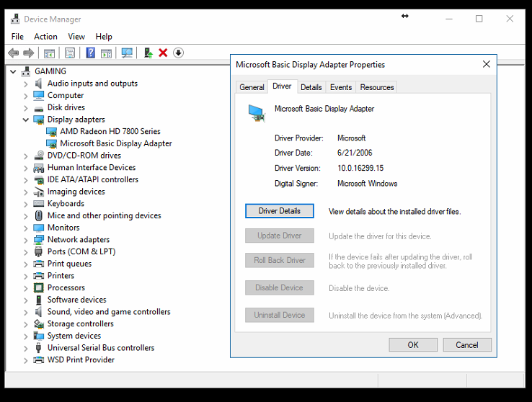
Task: Click the Processors chip icon
Action: (39, 287)
